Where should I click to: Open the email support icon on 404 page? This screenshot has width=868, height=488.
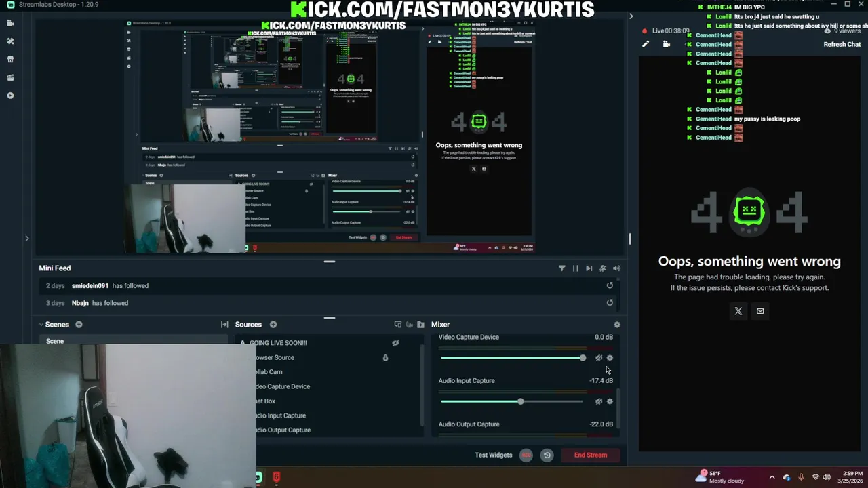click(760, 311)
